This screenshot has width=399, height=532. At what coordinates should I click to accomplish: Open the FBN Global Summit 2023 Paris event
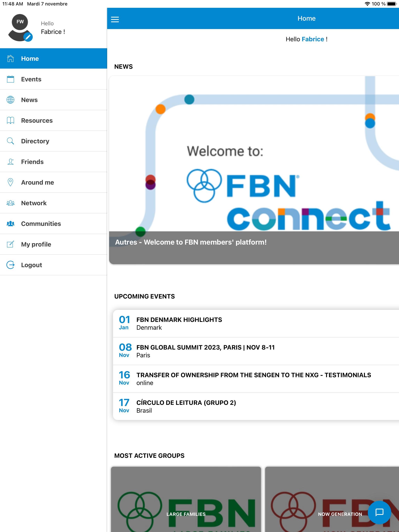click(256, 351)
